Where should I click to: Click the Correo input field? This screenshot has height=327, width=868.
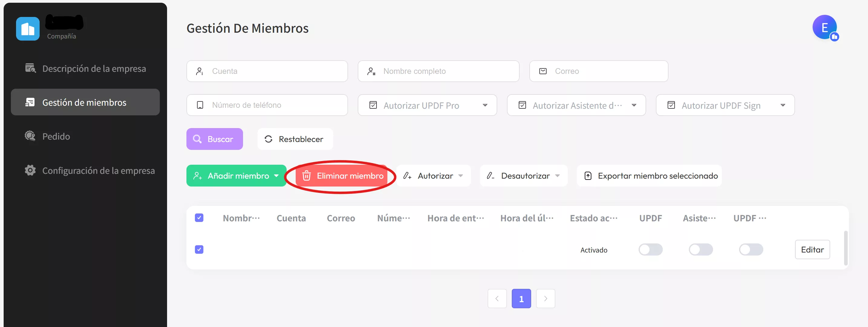[599, 71]
